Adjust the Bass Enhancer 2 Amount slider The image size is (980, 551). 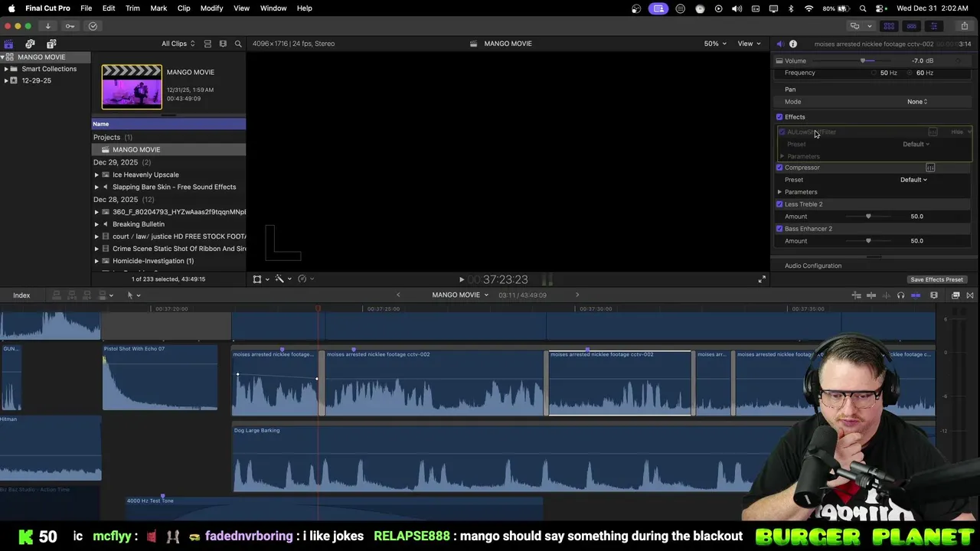868,241
